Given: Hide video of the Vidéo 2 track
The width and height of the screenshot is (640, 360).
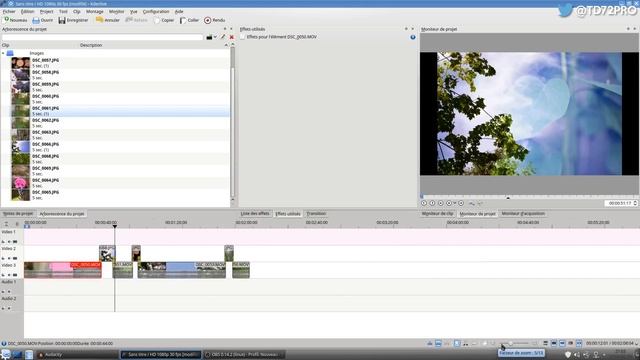Looking at the screenshot, I should click(15, 258).
